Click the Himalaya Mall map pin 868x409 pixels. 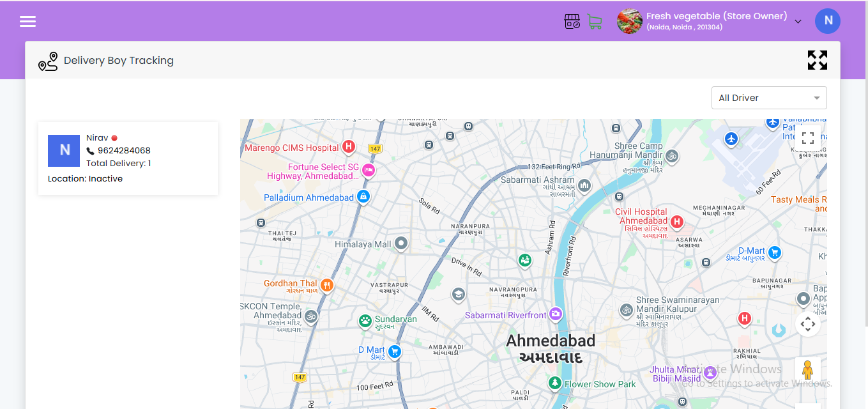coord(401,243)
